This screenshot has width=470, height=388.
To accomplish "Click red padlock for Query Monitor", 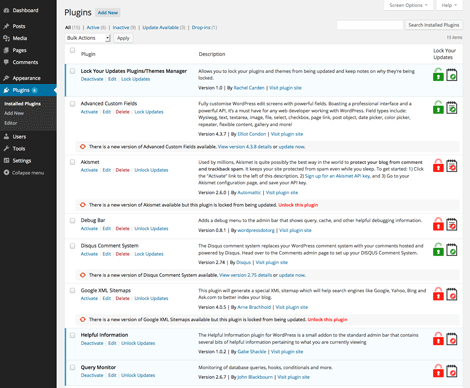I will click(438, 371).
